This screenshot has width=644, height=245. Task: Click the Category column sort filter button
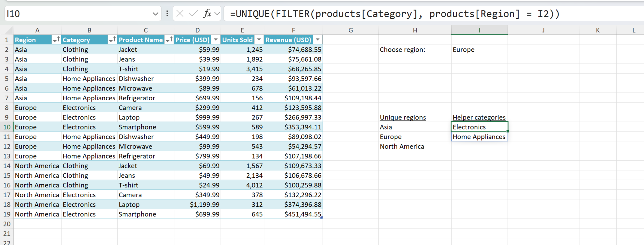[112, 40]
